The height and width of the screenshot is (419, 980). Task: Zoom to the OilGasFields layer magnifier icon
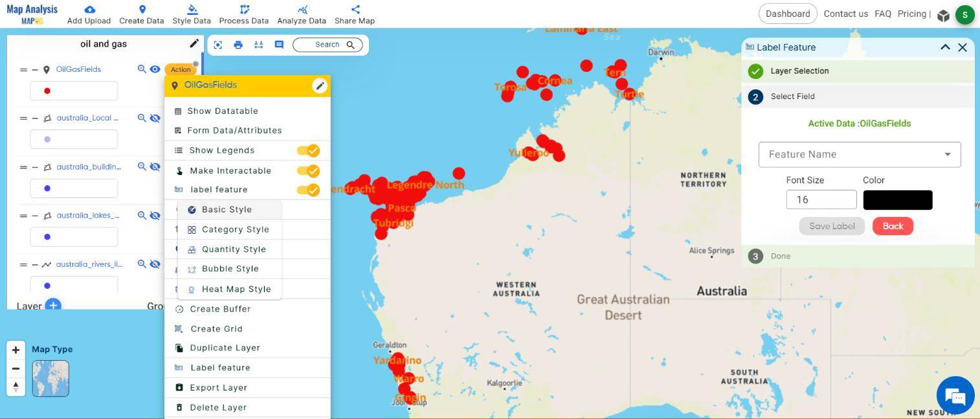[x=142, y=69]
